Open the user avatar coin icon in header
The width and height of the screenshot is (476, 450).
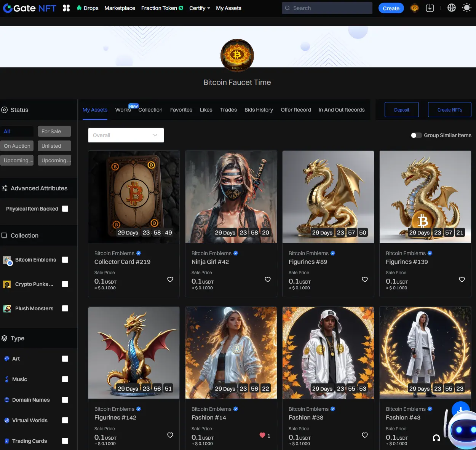click(415, 8)
